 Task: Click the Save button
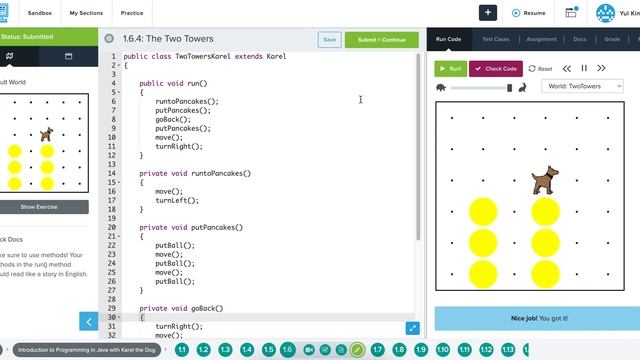(329, 40)
